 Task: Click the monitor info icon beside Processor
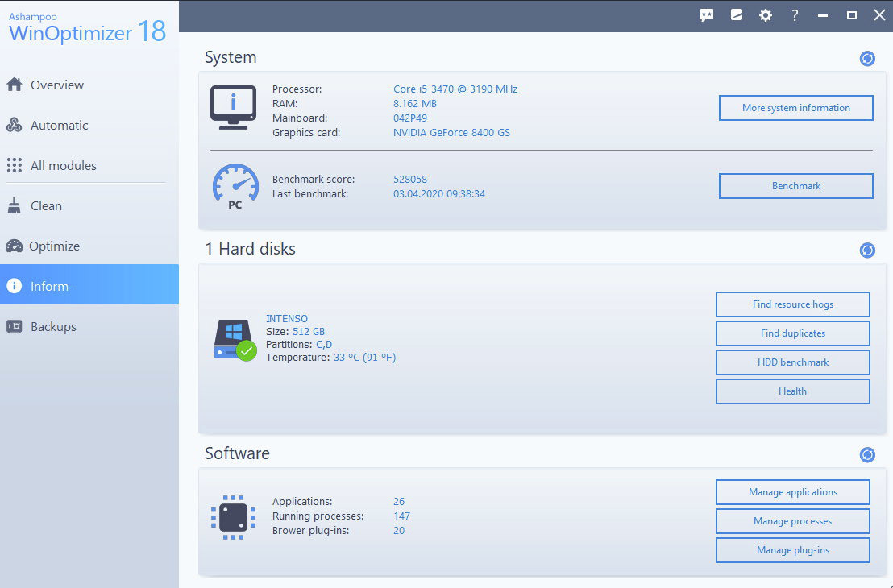click(233, 108)
